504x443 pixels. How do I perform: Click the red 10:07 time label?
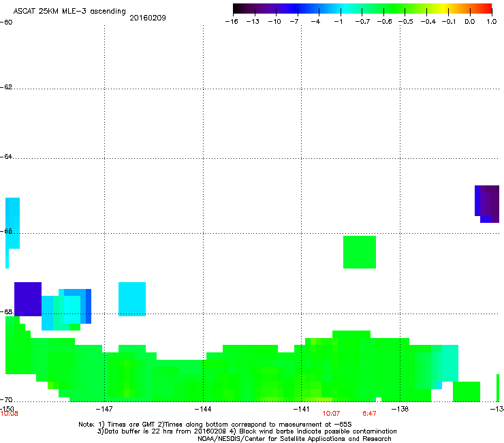pyautogui.click(x=331, y=414)
